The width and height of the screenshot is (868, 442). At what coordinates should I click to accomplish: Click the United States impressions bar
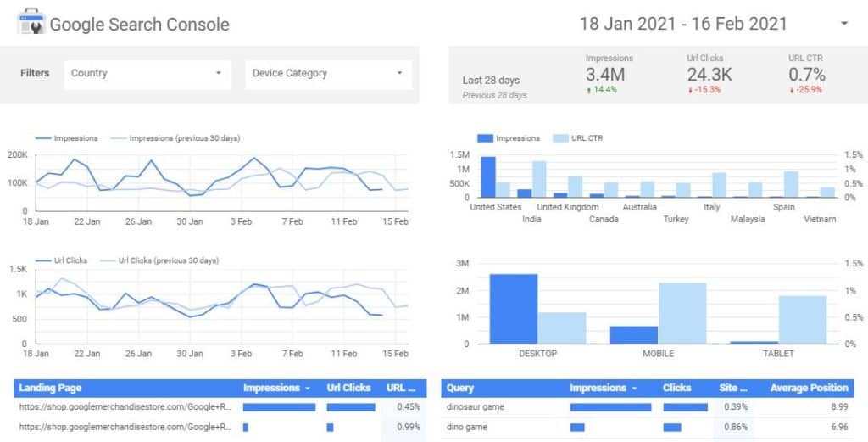click(488, 176)
